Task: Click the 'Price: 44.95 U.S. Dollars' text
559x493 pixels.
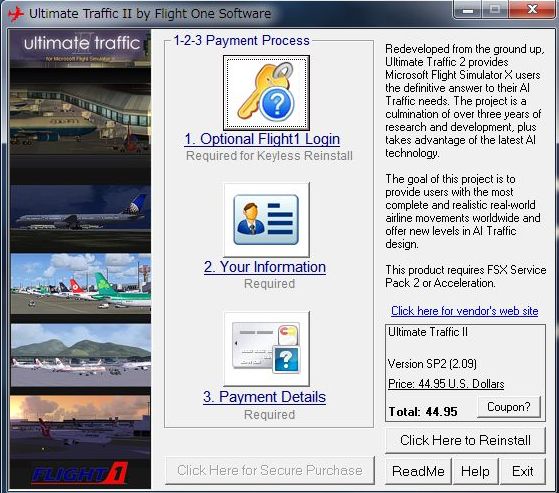Action: (446, 384)
